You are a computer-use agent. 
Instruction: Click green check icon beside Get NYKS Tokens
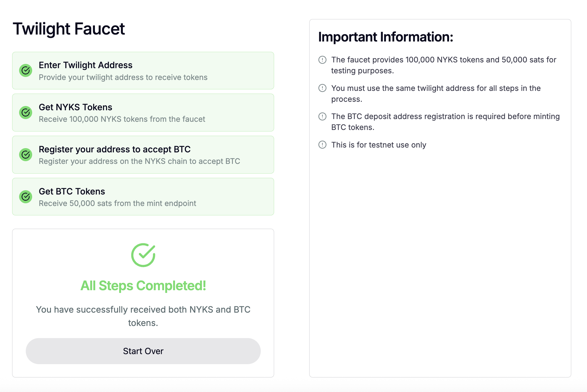(26, 113)
